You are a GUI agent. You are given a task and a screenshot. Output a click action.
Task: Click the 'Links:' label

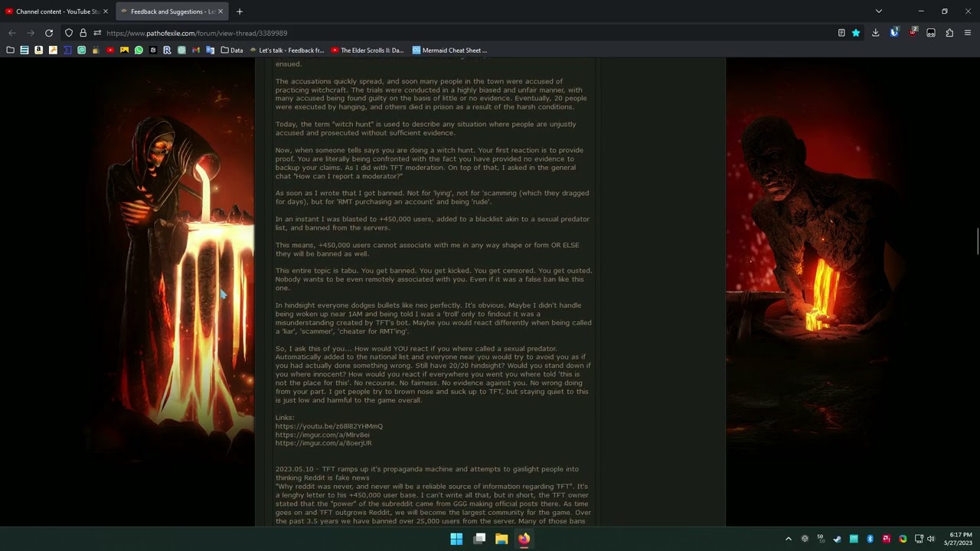(x=285, y=418)
